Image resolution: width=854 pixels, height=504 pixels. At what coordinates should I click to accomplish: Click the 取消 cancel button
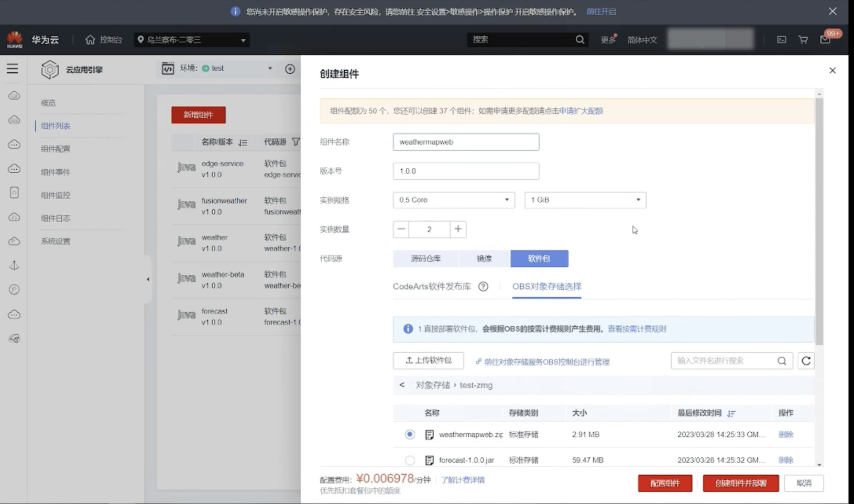[x=804, y=483]
